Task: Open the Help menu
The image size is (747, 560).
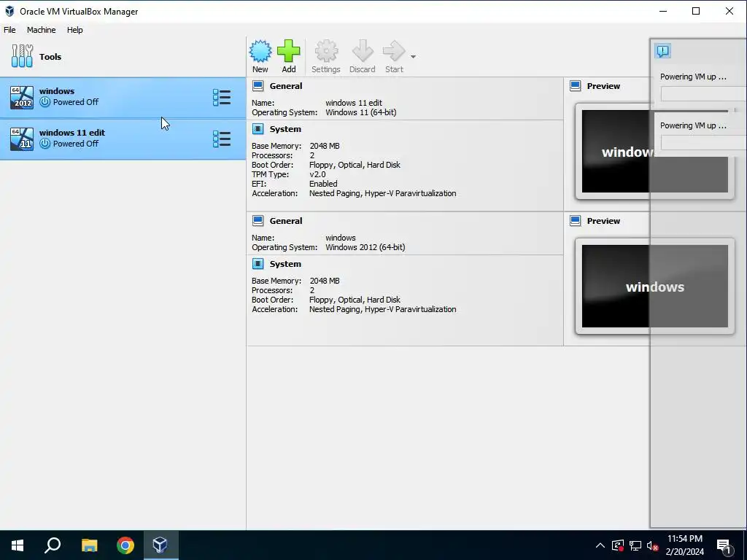Action: [75, 29]
